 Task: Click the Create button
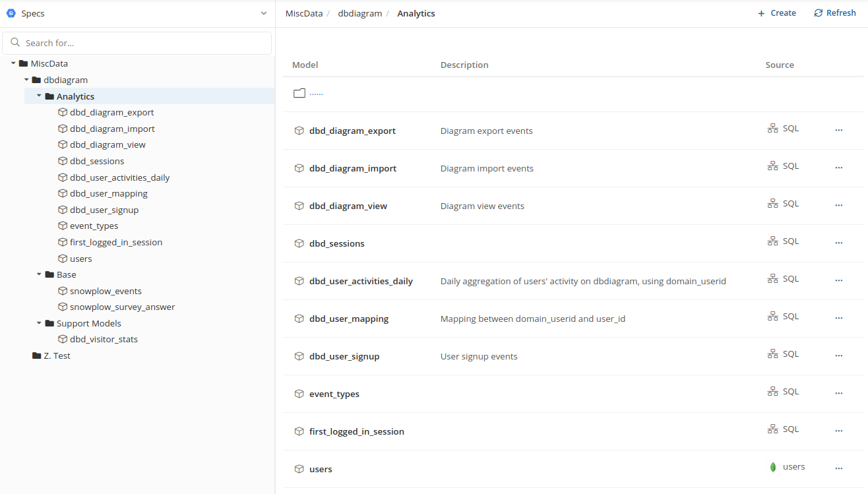[776, 13]
